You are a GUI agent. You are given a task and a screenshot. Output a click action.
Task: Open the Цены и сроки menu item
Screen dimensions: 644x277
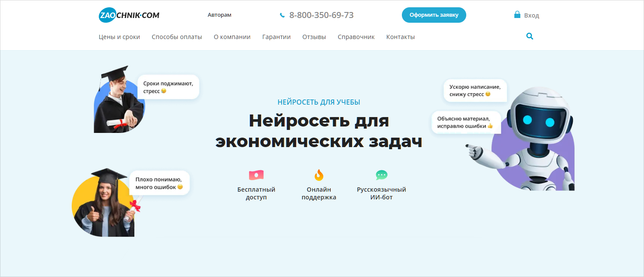pos(119,37)
